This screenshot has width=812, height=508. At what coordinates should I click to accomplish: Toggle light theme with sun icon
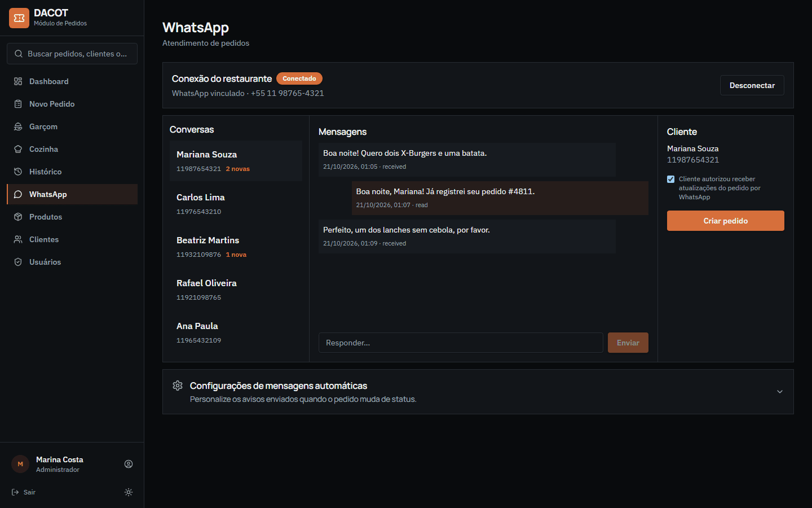[x=129, y=492]
